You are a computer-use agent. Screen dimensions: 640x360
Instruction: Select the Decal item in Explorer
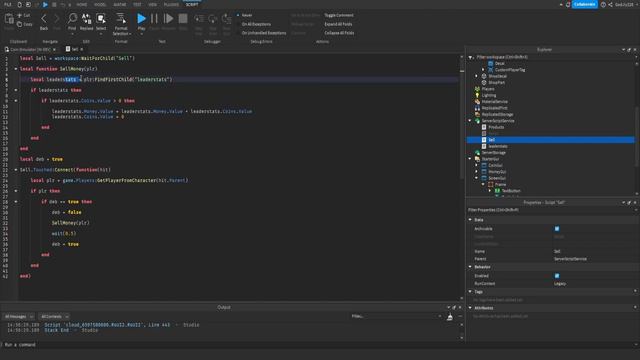click(x=499, y=63)
